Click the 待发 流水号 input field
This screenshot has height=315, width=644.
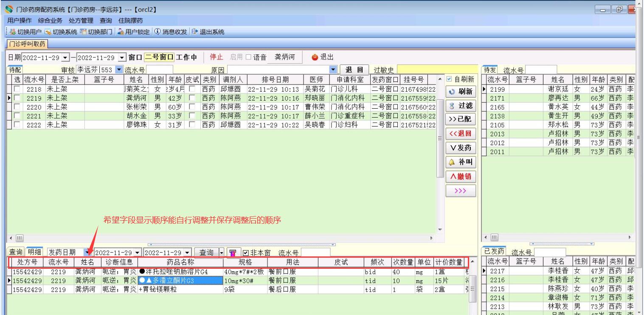(541, 69)
